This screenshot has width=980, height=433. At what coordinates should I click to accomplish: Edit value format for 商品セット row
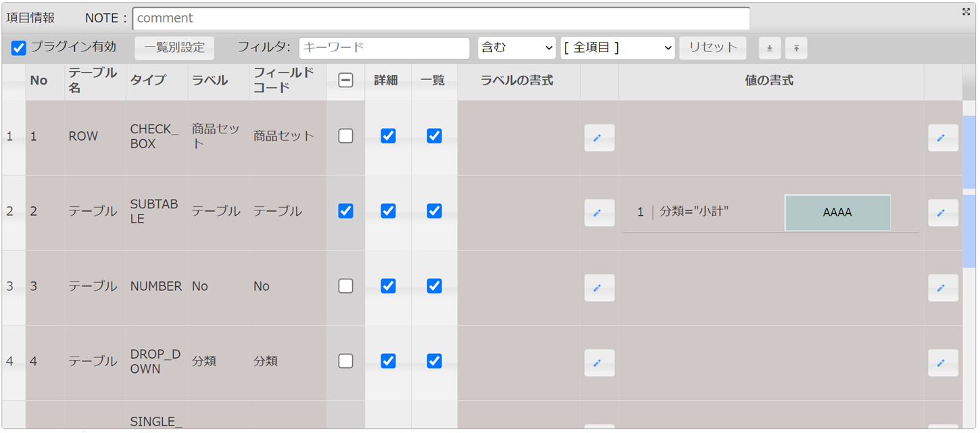coord(943,138)
